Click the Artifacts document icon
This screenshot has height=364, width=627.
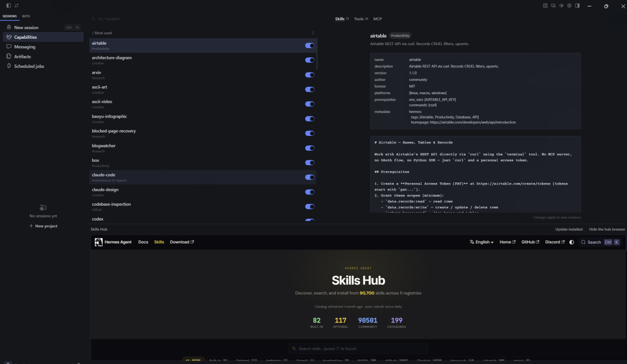(x=9, y=57)
